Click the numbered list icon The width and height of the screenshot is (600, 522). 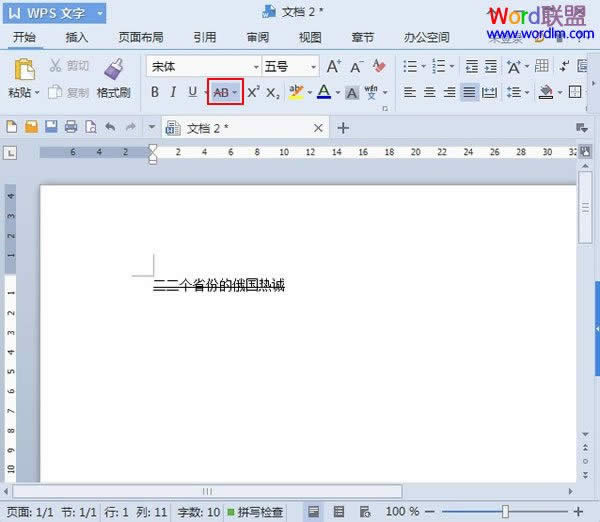pyautogui.click(x=439, y=67)
